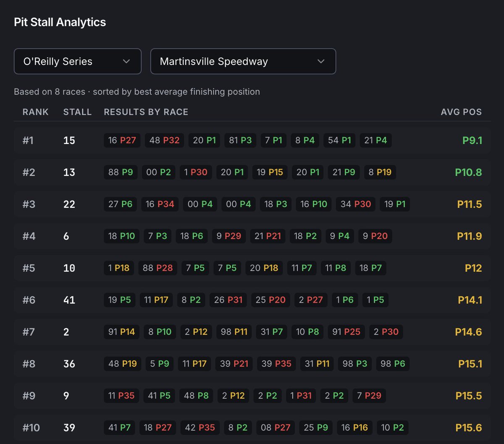This screenshot has height=444, width=504.
Task: Click the 42 P35 result chip
Action: pyautogui.click(x=200, y=427)
